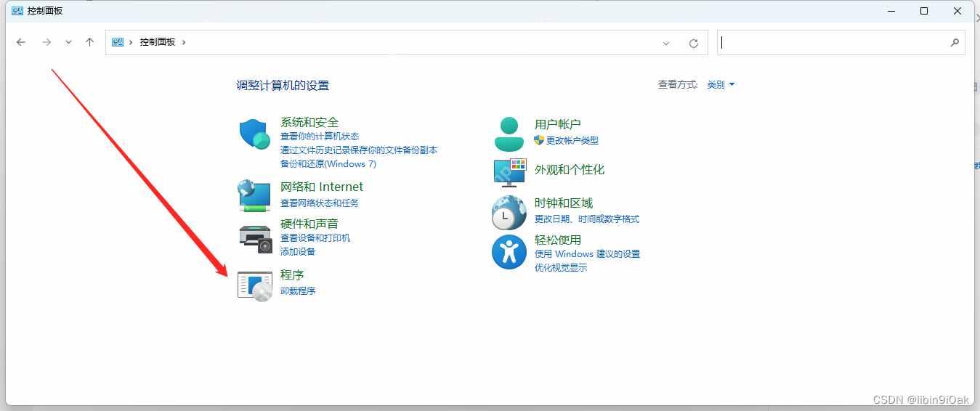The width and height of the screenshot is (980, 411).
Task: Click 更改帐户类型 link
Action: tap(572, 141)
